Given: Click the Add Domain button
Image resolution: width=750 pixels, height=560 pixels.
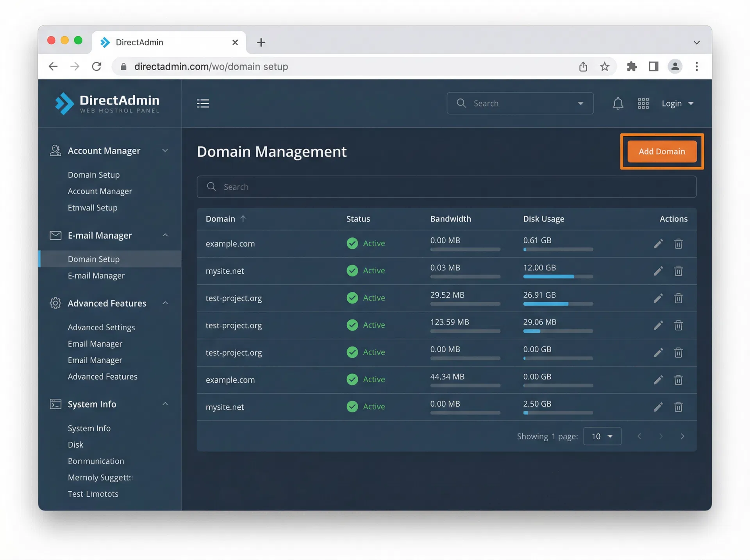Looking at the screenshot, I should 662,152.
